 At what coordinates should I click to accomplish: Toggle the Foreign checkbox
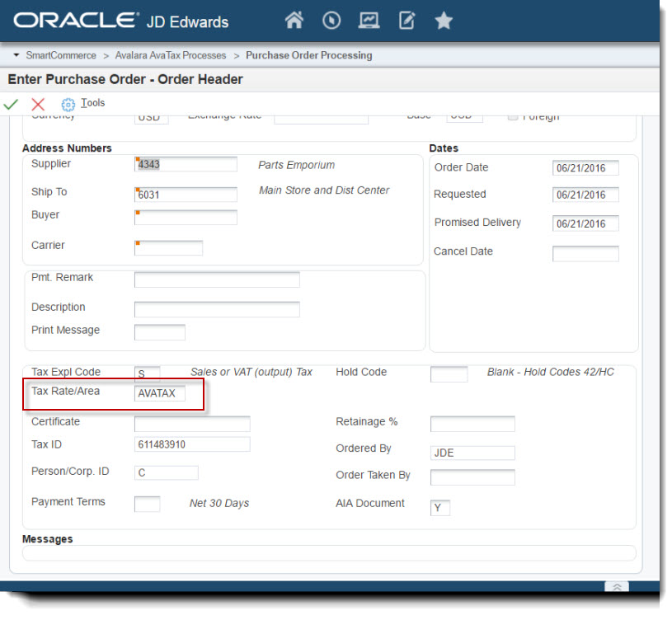tap(513, 117)
